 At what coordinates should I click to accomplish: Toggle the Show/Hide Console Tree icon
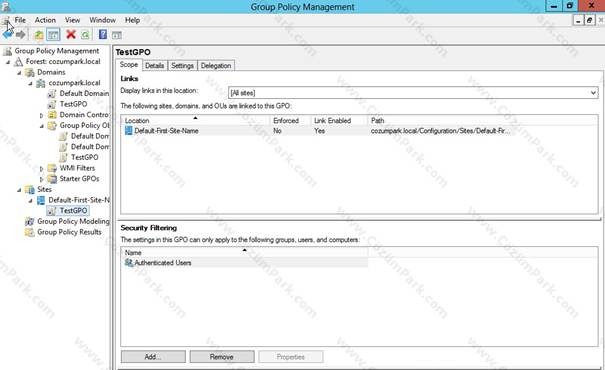(53, 35)
